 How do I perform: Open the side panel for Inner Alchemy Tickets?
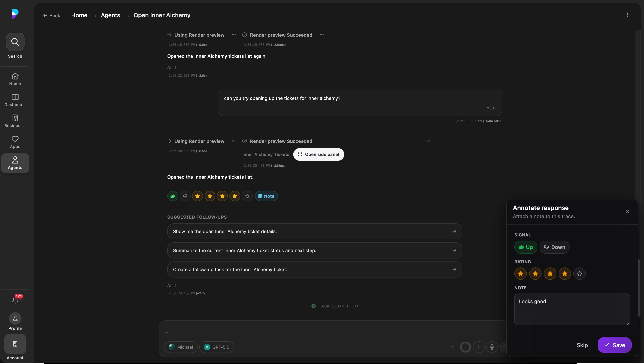(x=318, y=154)
